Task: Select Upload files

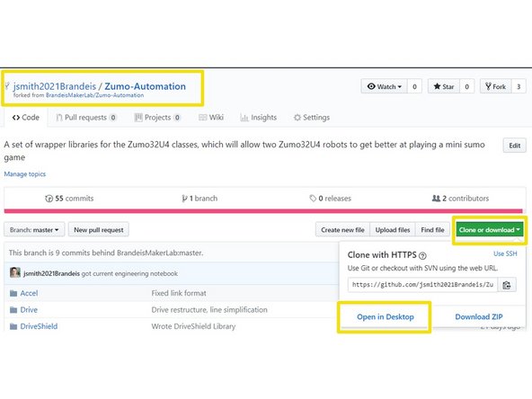Action: 393,230
